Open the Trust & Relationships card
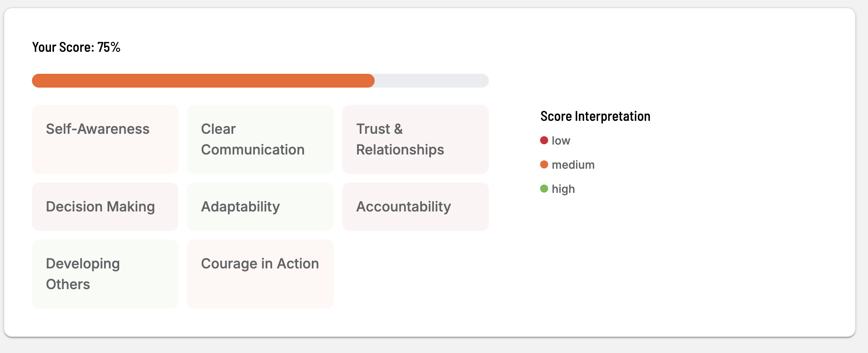 415,139
